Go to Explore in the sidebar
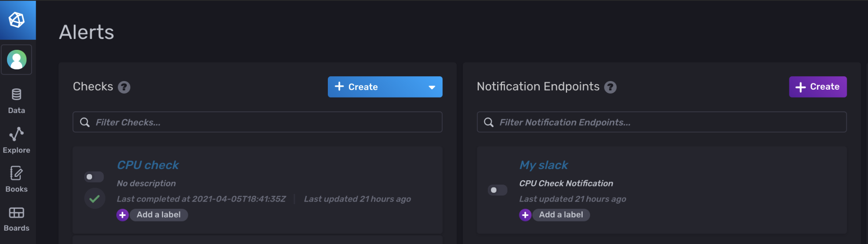Viewport: 868px width, 244px height. 17,140
